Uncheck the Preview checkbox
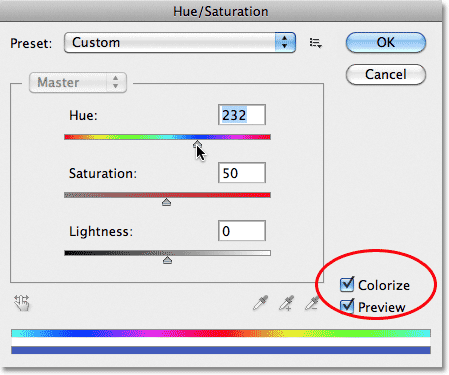 point(347,306)
